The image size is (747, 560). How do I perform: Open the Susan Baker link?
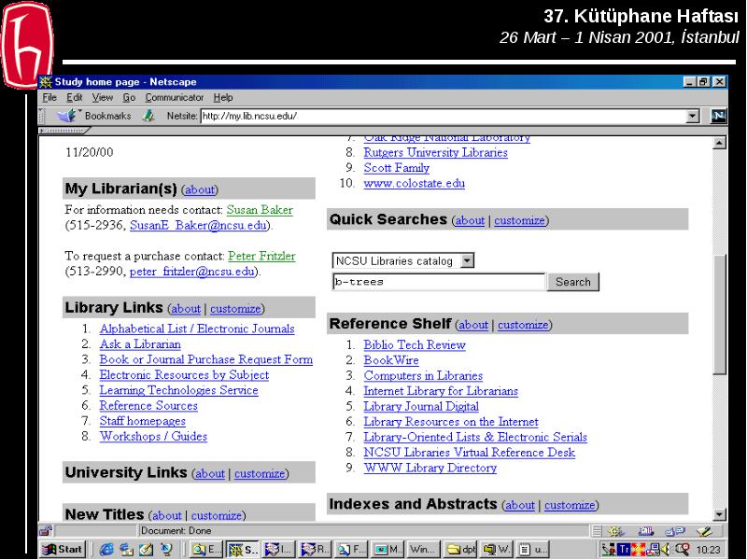pos(260,209)
